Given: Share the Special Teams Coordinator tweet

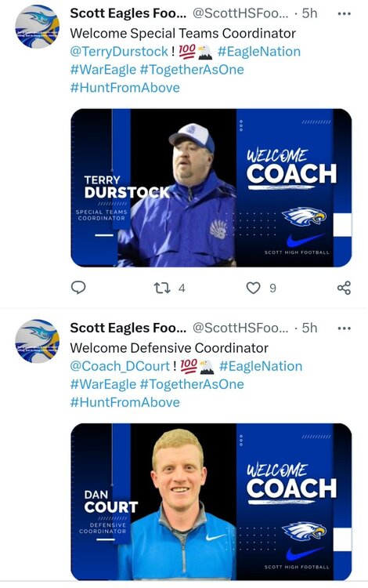Looking at the screenshot, I should (344, 288).
